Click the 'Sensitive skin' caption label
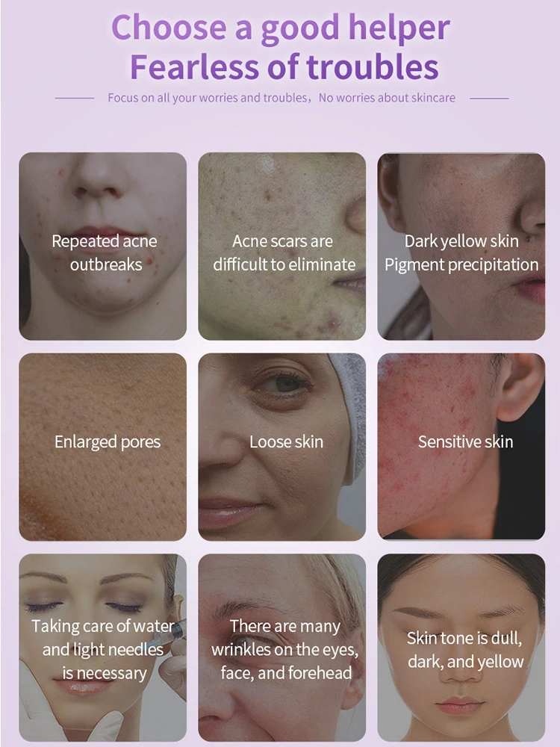560x747 pixels. (x=465, y=441)
